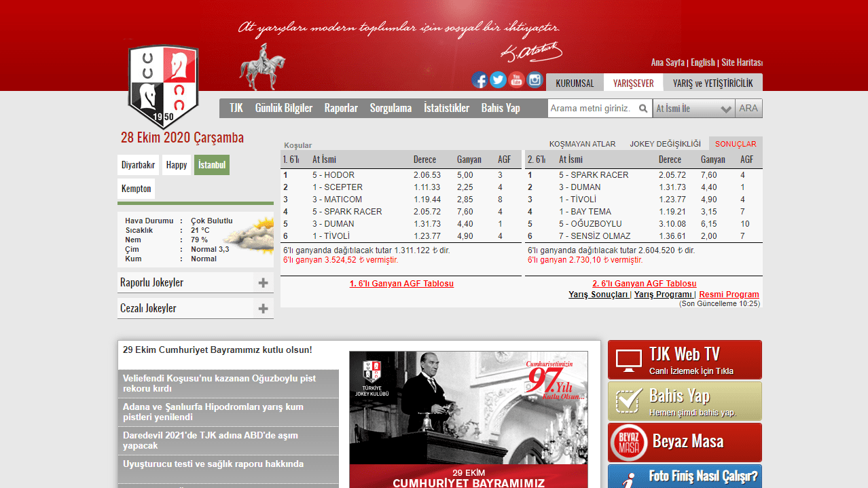The image size is (868, 488).
Task: Switch to KOŞMAYAN ATLAR tab
Action: 582,144
